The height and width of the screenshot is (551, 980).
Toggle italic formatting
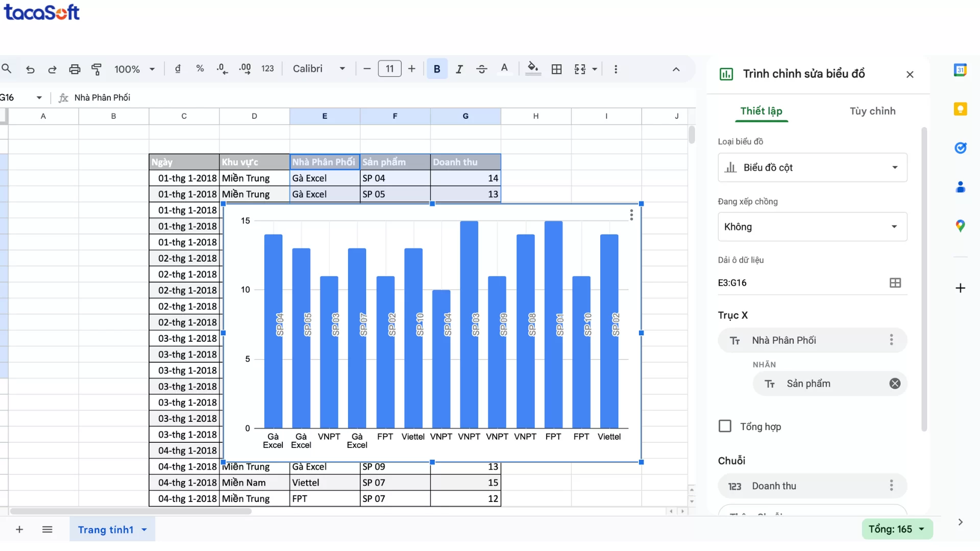[x=459, y=69]
